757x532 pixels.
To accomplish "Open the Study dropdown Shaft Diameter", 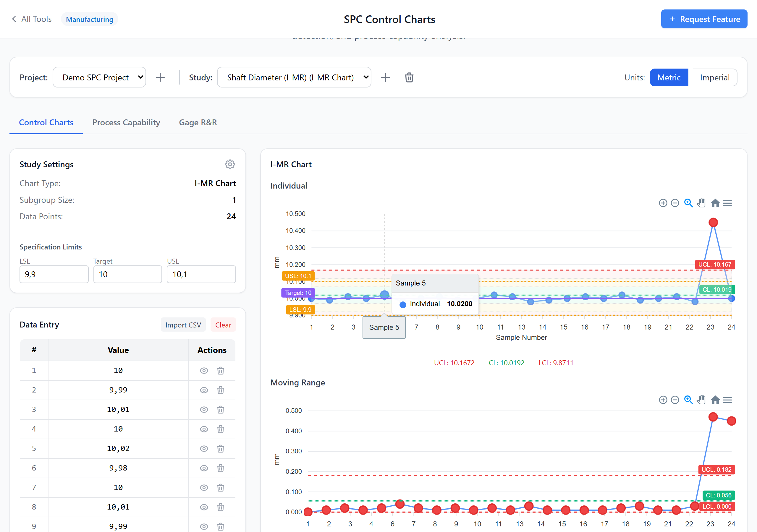I will [x=294, y=77].
